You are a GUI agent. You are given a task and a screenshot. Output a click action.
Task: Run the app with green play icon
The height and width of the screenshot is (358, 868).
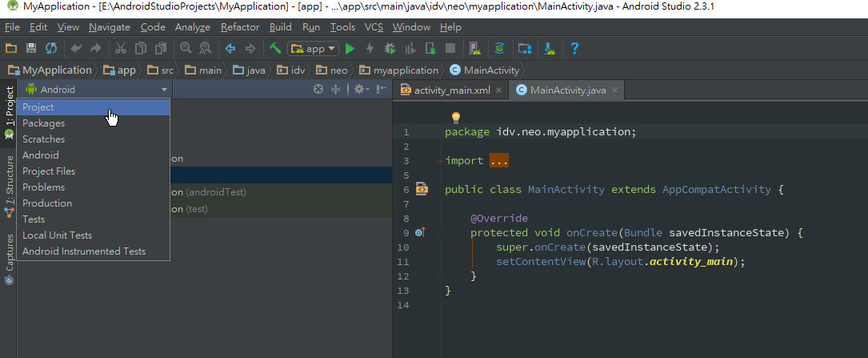(x=350, y=49)
